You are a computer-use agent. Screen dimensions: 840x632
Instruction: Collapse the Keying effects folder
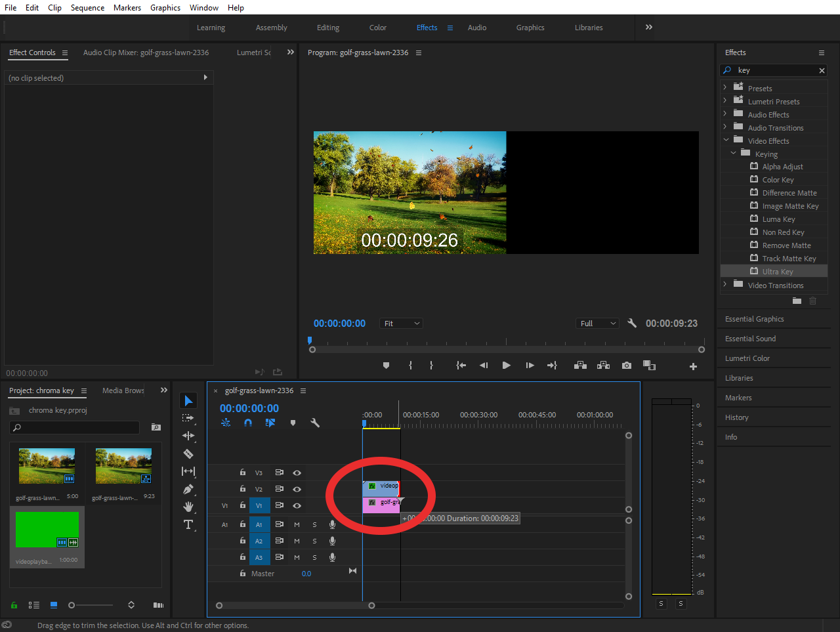(x=734, y=153)
